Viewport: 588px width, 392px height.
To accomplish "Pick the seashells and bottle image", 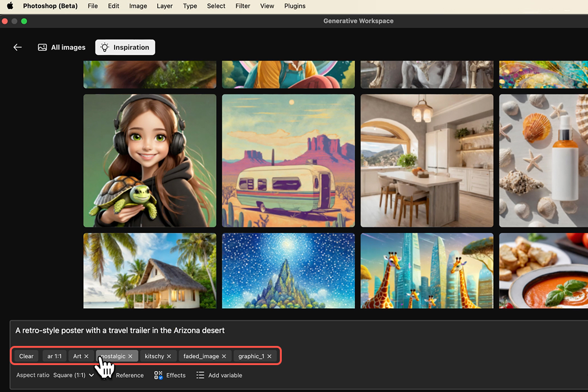I will [x=543, y=161].
